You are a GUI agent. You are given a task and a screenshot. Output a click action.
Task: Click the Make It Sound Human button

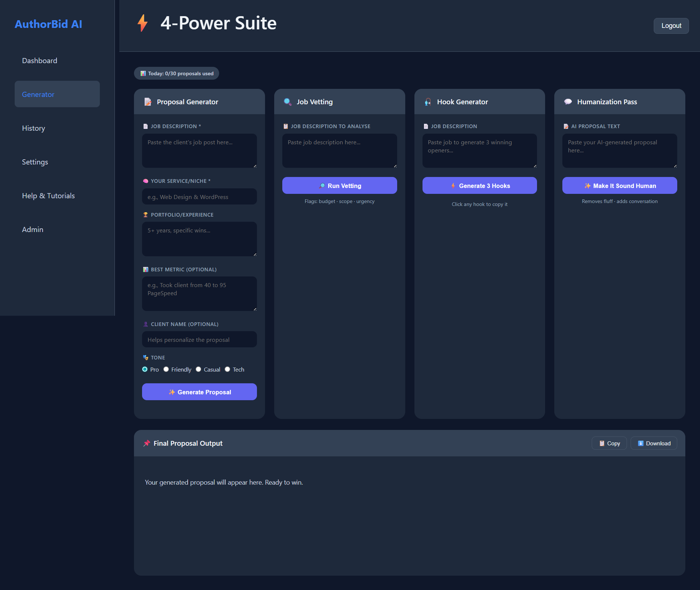[x=620, y=186]
